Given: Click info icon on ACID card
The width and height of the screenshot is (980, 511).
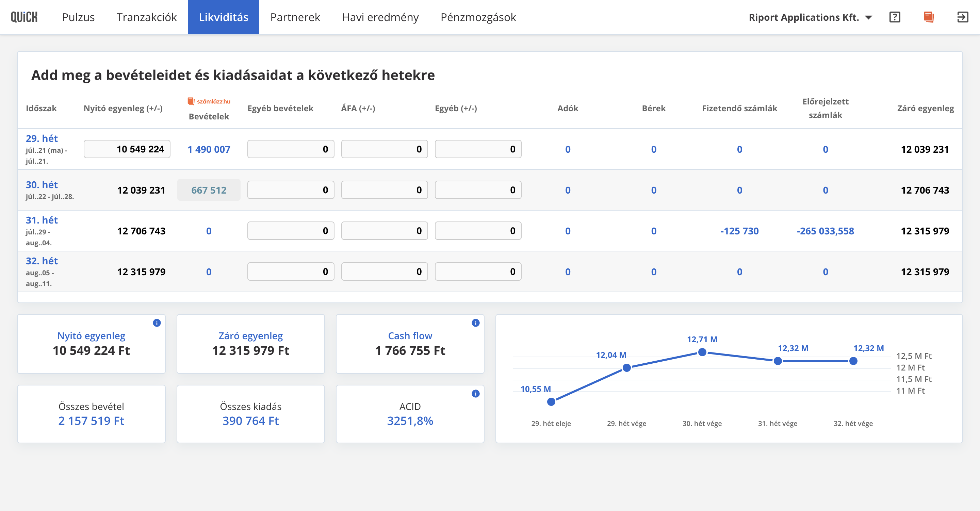Looking at the screenshot, I should tap(476, 394).
